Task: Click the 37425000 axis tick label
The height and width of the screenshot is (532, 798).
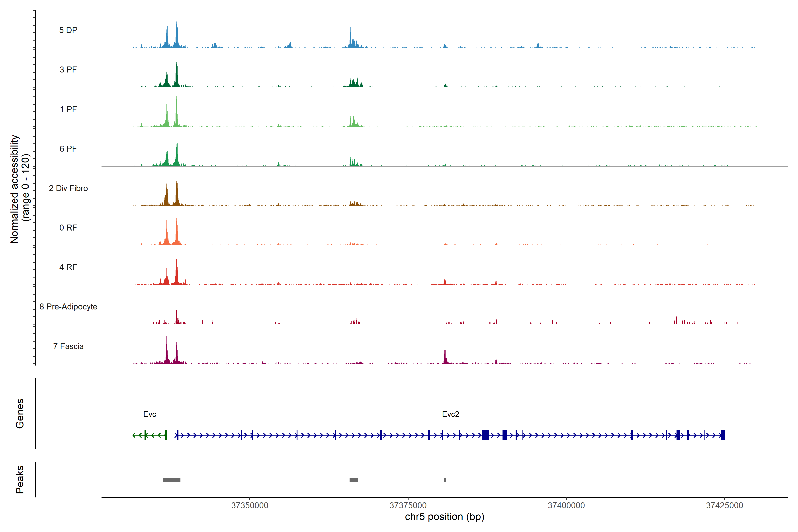Action: pyautogui.click(x=724, y=505)
